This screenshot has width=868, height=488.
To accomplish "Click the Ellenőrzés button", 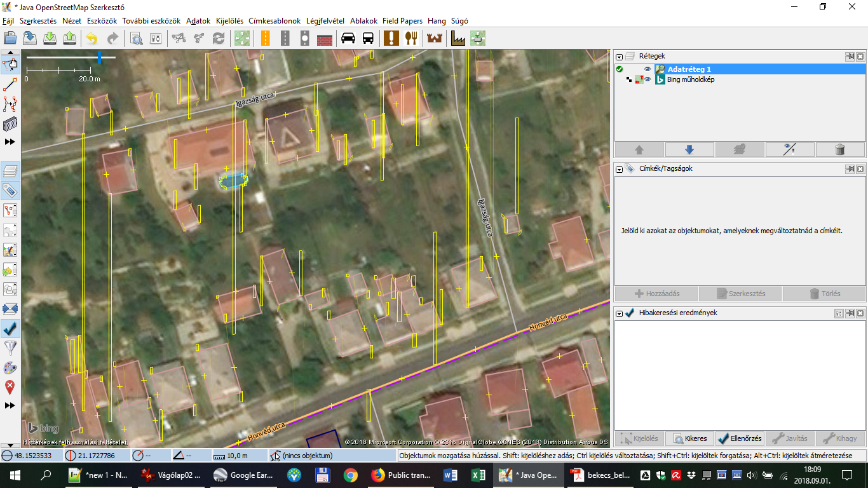I will pos(740,438).
